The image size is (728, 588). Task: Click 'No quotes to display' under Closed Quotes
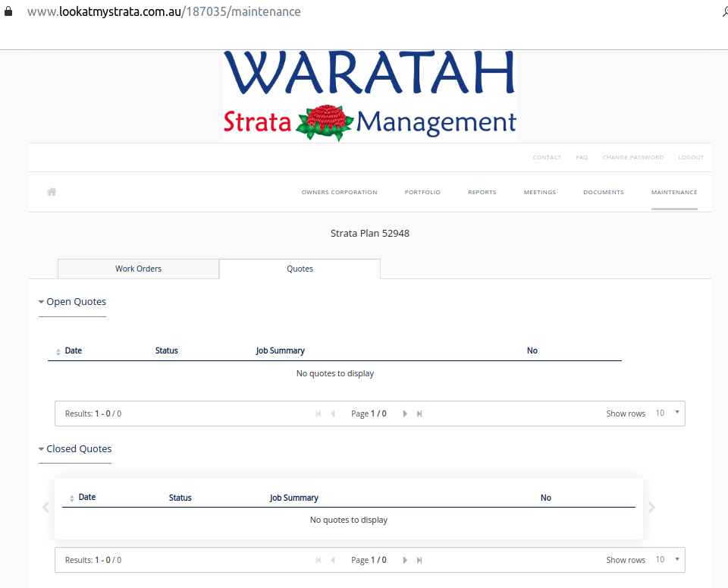(349, 520)
